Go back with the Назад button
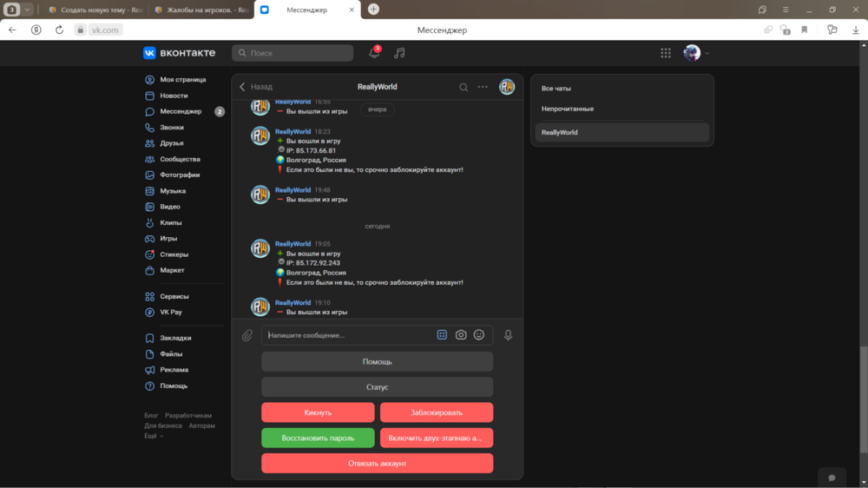Image resolution: width=868 pixels, height=488 pixels. pyautogui.click(x=256, y=87)
